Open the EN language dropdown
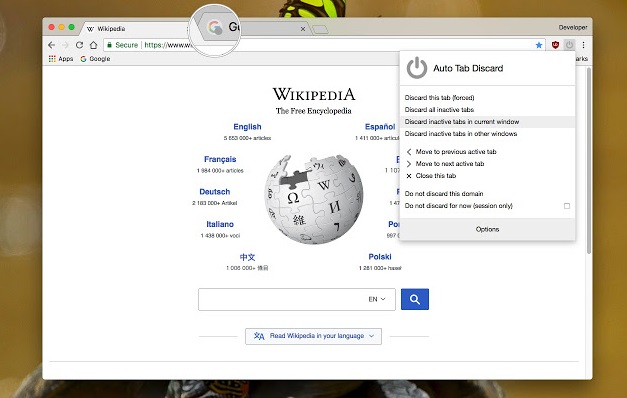The height and width of the screenshot is (398, 627). pos(377,299)
